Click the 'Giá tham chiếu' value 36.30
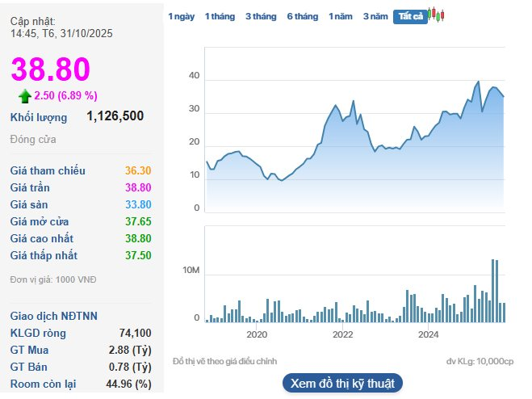Viewport: 532px width, 399px height. pyautogui.click(x=138, y=170)
